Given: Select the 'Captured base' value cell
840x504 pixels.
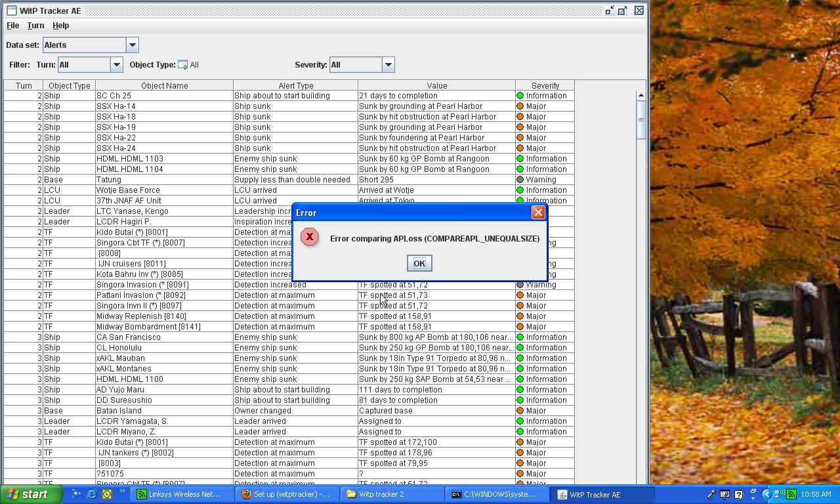Looking at the screenshot, I should coord(437,411).
